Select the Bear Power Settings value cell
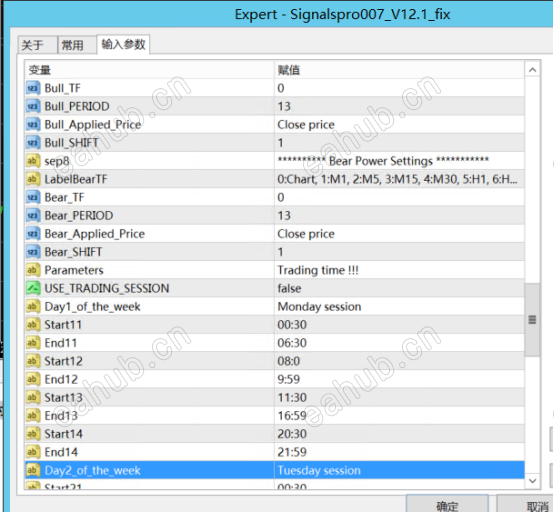 399,161
